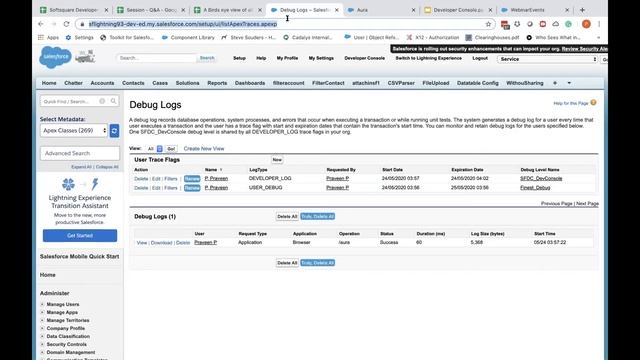Close the WebinarEvents tab
Image resolution: width=640 pixels, height=360 pixels.
(x=567, y=10)
